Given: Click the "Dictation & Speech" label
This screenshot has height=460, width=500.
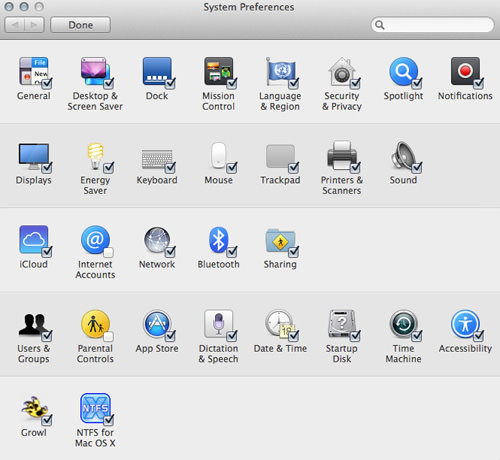Looking at the screenshot, I should coord(218,354).
